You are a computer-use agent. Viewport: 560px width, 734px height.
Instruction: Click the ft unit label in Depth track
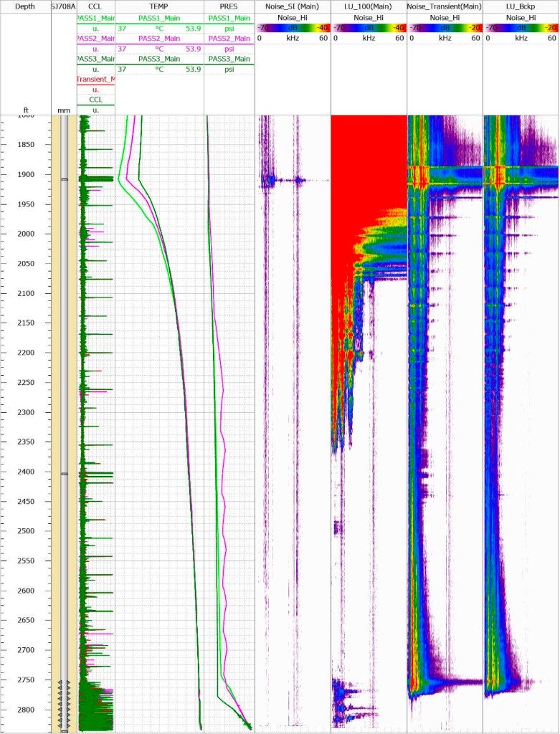coord(26,110)
